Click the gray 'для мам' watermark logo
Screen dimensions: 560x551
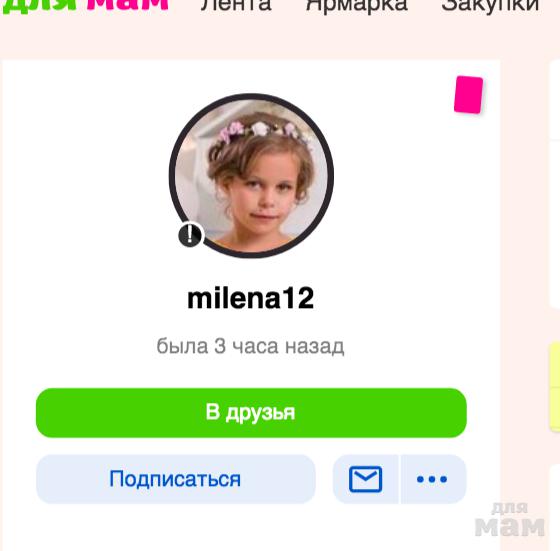510,520
